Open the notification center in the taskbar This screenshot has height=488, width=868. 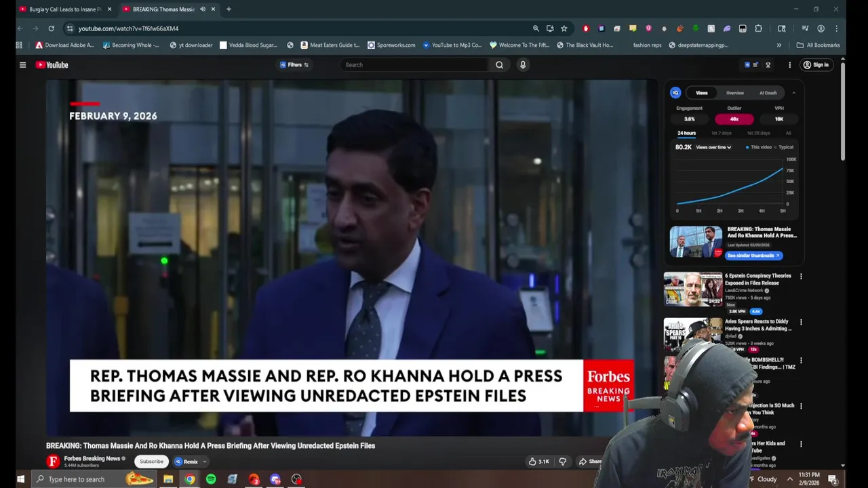point(832,479)
